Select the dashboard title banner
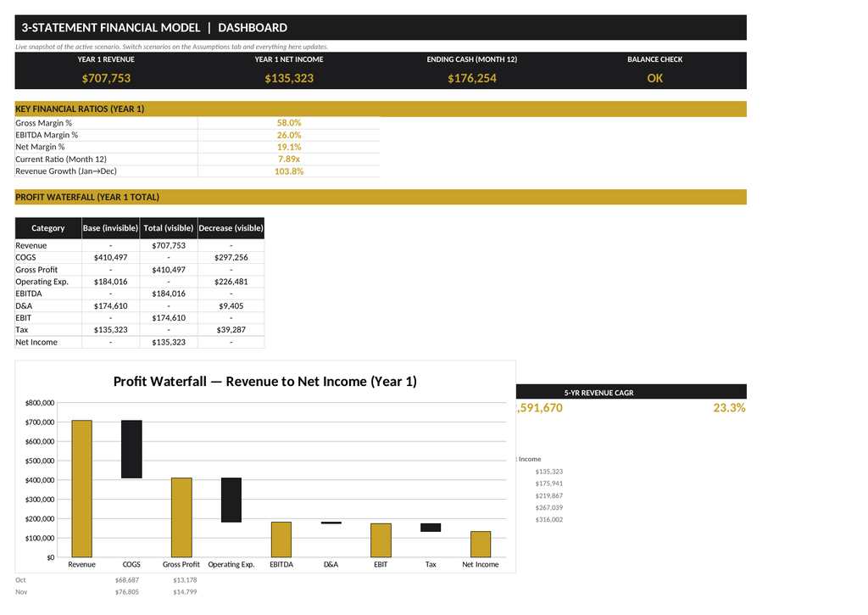This screenshot has width=868, height=615. point(381,28)
